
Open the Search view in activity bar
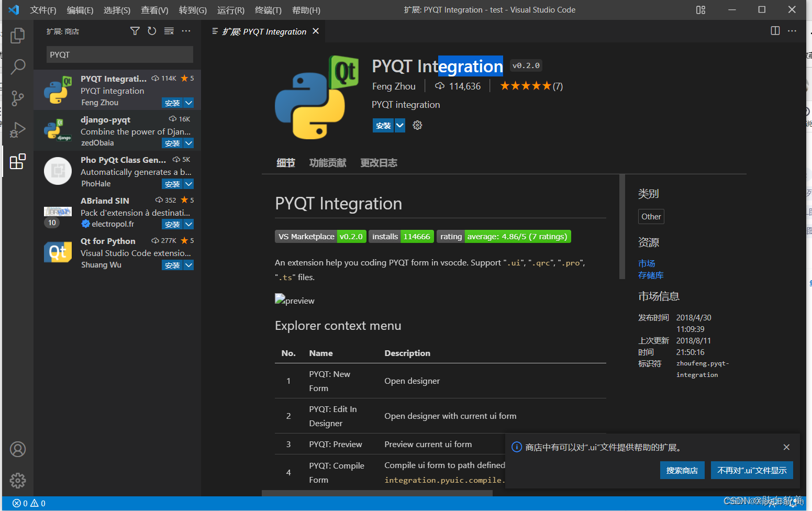[18, 66]
